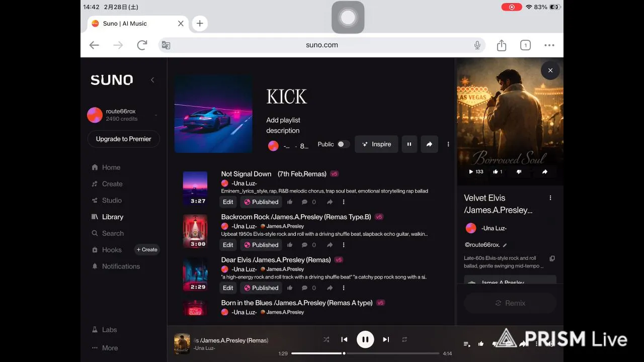Toggle the Public switch for KICK playlist
Screen dimensions: 644x362
(343, 144)
